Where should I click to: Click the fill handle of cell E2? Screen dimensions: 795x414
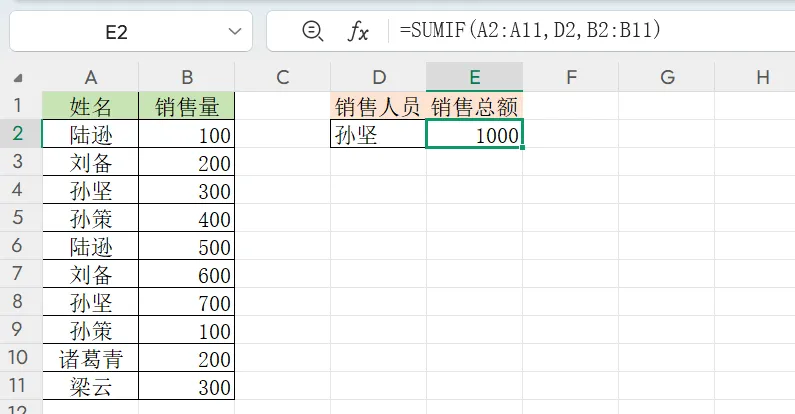pos(522,147)
